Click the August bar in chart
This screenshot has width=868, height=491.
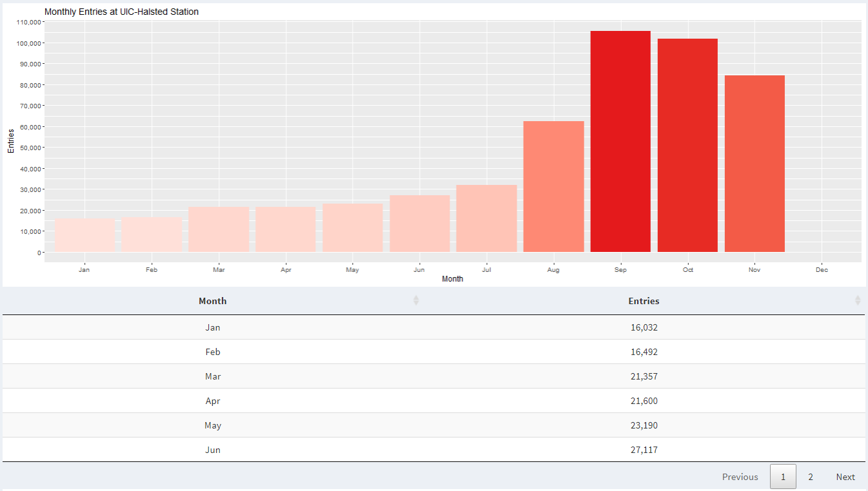(x=553, y=187)
